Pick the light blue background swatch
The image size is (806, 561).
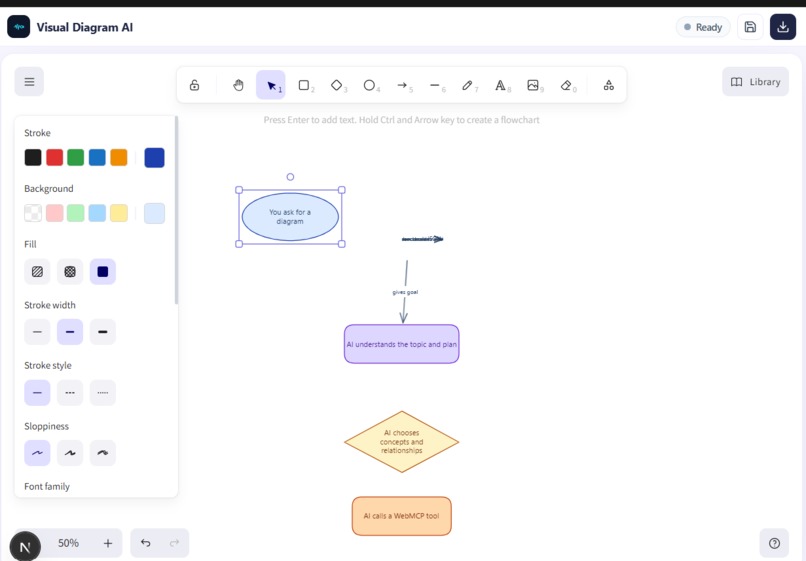[97, 213]
